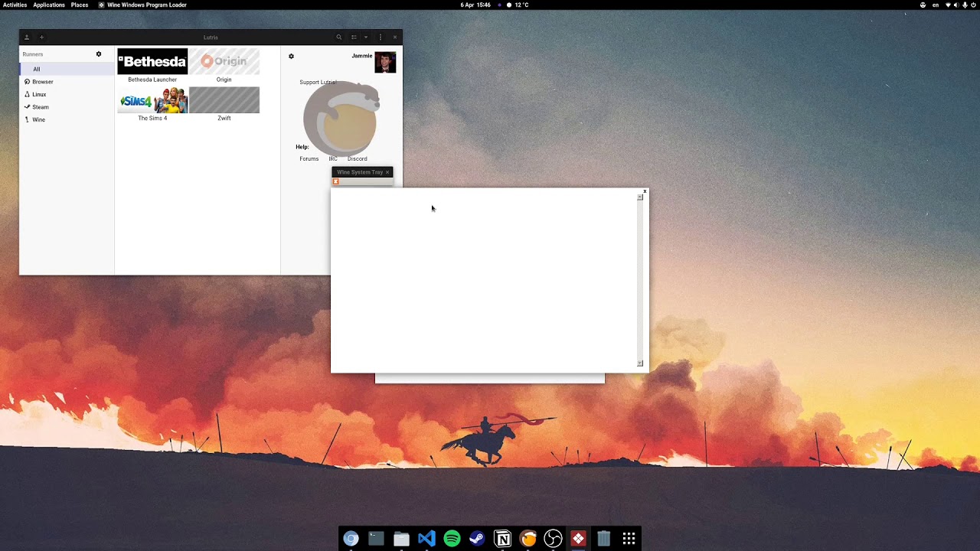This screenshot has height=551, width=980.
Task: Open the Activities overview
Action: [x=15, y=5]
